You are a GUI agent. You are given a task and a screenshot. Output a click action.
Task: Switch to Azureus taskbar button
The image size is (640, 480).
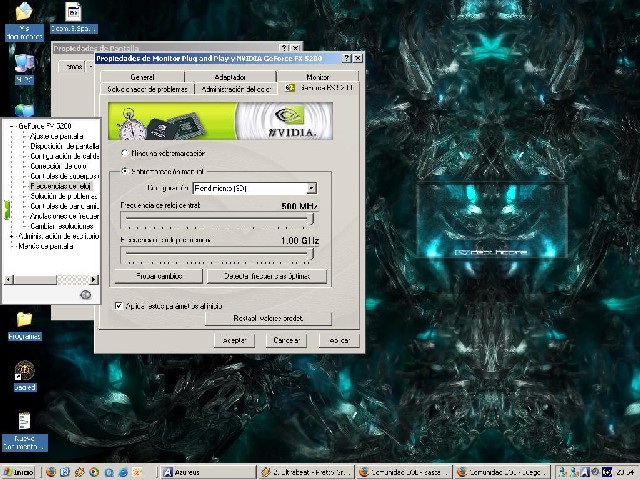point(207,472)
